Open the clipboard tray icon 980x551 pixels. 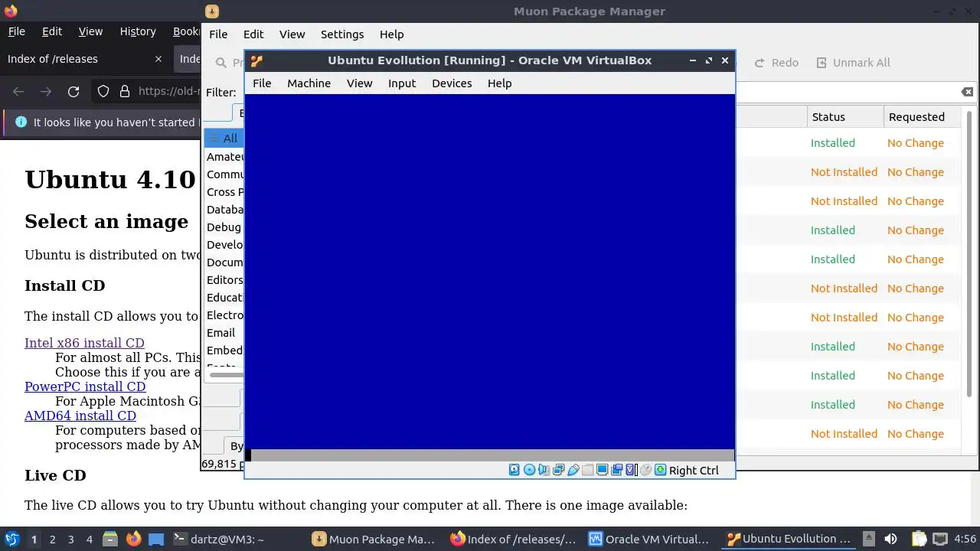[x=919, y=539]
